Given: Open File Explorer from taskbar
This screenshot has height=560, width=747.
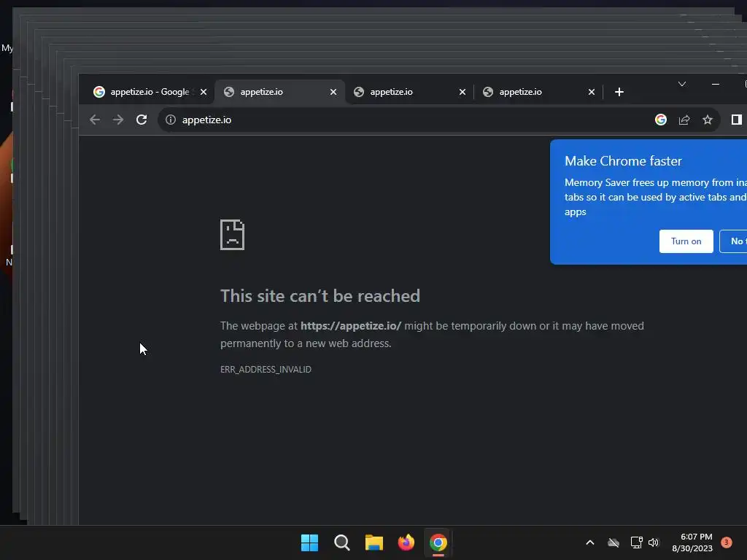Looking at the screenshot, I should pyautogui.click(x=374, y=542).
